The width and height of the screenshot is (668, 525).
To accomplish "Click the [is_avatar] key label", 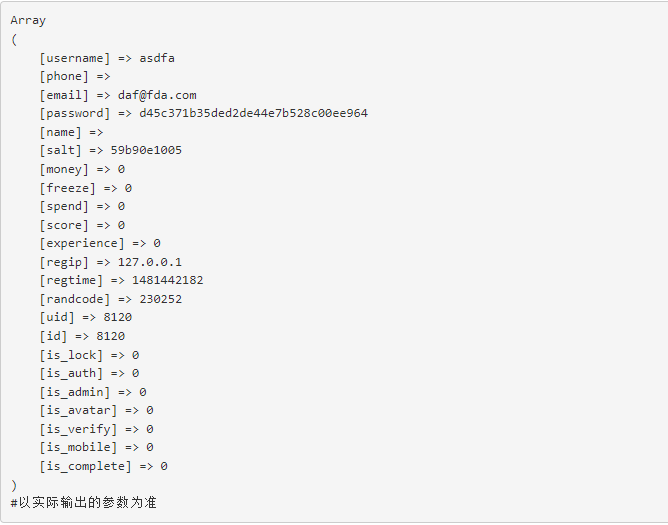I will tap(78, 410).
